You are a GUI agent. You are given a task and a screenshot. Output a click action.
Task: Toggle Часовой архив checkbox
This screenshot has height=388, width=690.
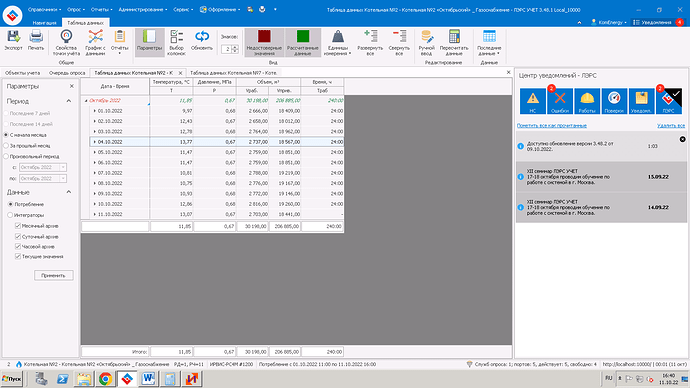pyautogui.click(x=18, y=246)
